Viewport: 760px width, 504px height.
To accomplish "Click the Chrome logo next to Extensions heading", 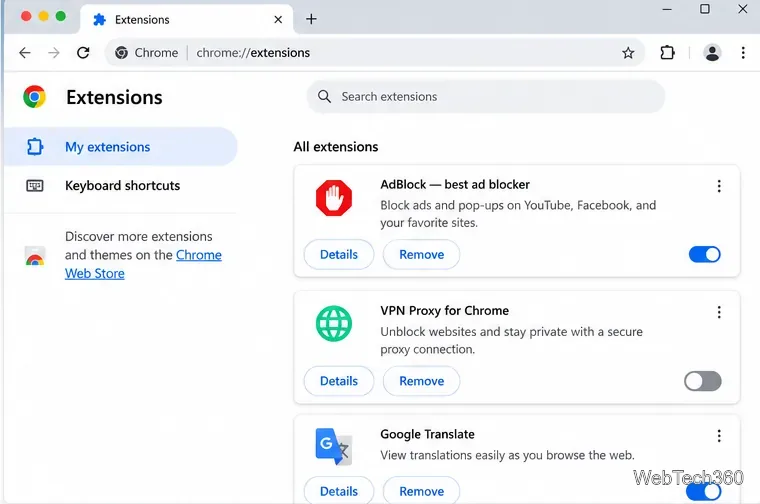I will pyautogui.click(x=34, y=97).
